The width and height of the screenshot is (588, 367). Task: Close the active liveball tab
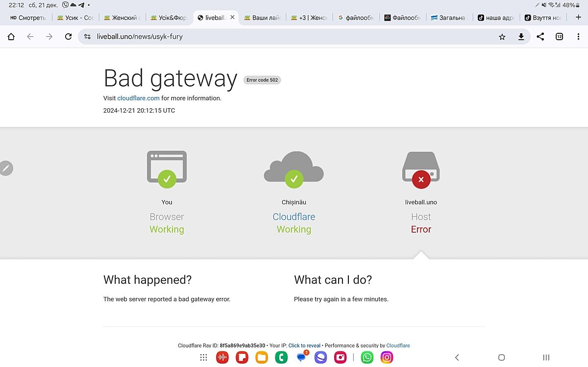pos(232,18)
